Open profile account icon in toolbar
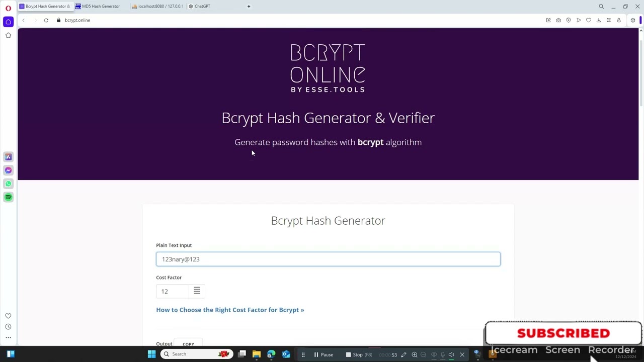 pos(619,20)
